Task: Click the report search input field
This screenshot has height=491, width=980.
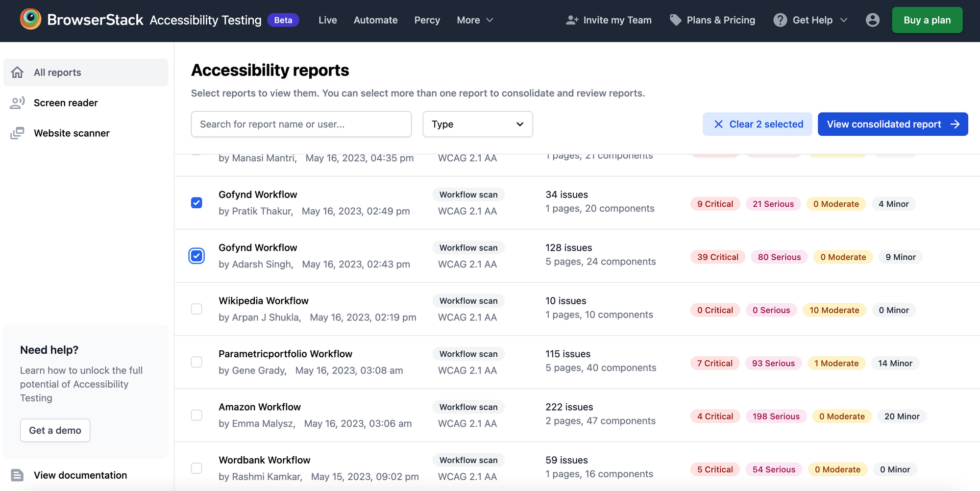Action: coord(301,124)
